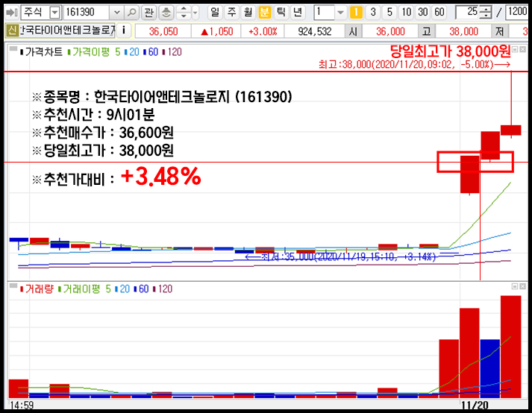The height and width of the screenshot is (413, 532).
Task: Click the 신 badge icon before stock name
Action: 12,31
